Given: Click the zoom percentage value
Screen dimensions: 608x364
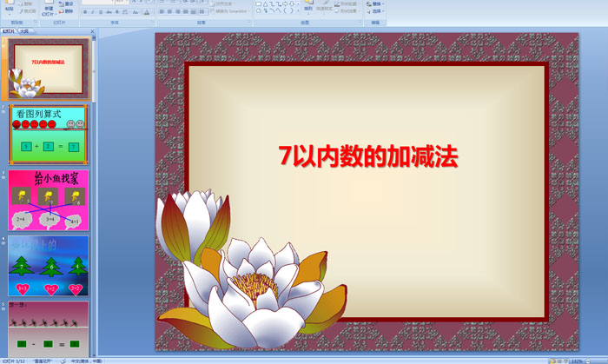Looking at the screenshot, I should coord(577,361).
